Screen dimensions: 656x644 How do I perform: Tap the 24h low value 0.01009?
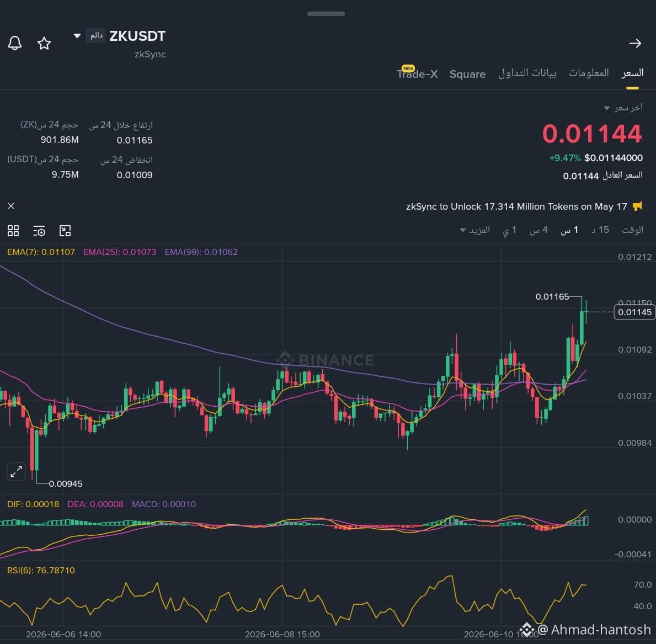(x=134, y=175)
